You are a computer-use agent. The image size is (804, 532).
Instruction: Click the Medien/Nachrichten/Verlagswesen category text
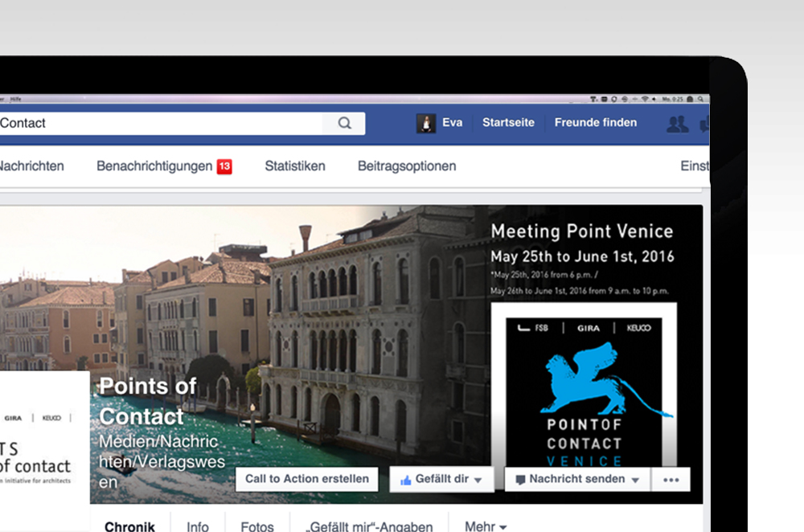point(162,462)
